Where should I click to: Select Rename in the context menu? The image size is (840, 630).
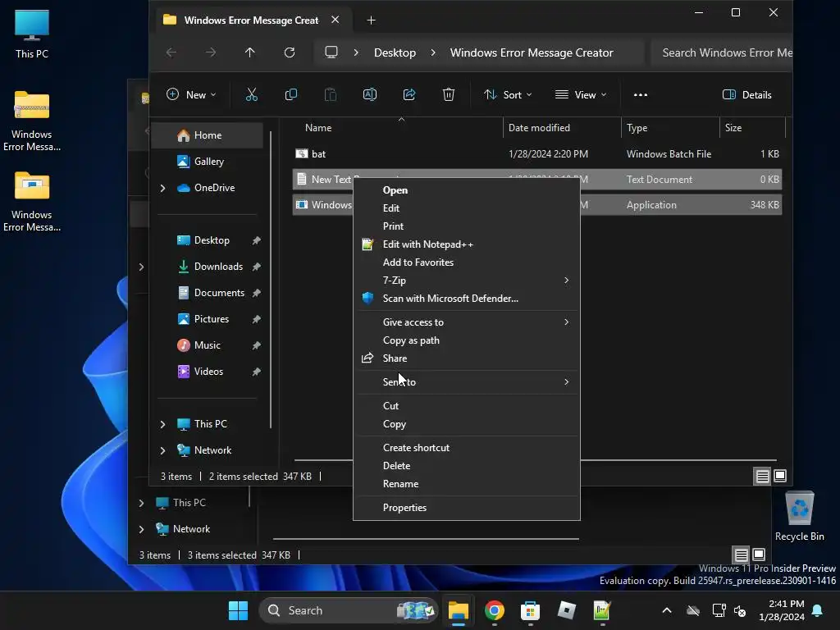[x=466, y=484]
